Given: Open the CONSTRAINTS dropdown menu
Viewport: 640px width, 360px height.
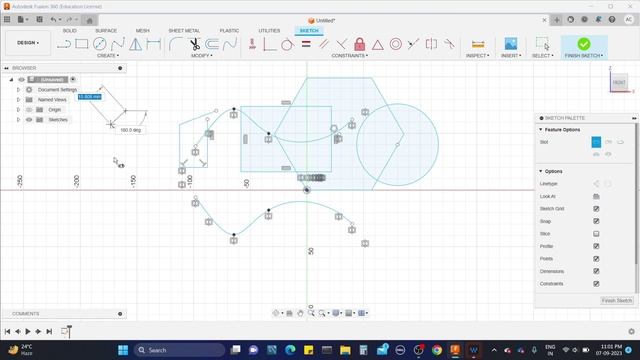Looking at the screenshot, I should tap(349, 56).
